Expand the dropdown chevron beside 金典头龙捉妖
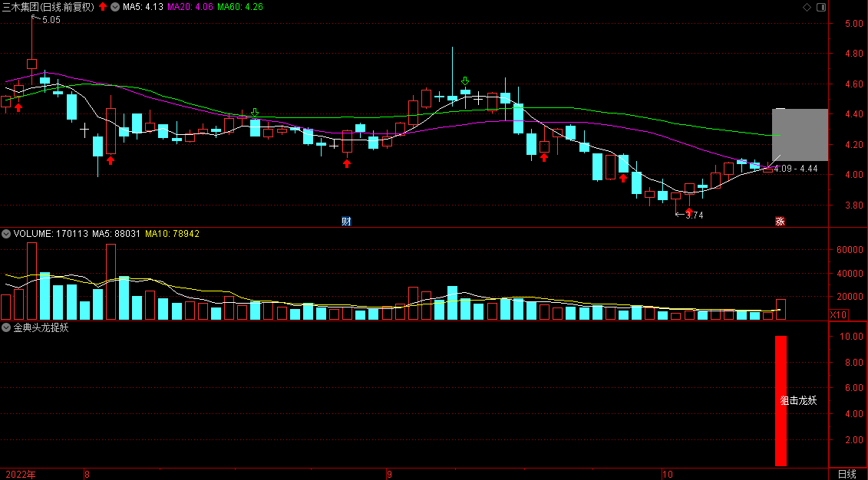Screen dimensions: 868x480 click(x=6, y=327)
